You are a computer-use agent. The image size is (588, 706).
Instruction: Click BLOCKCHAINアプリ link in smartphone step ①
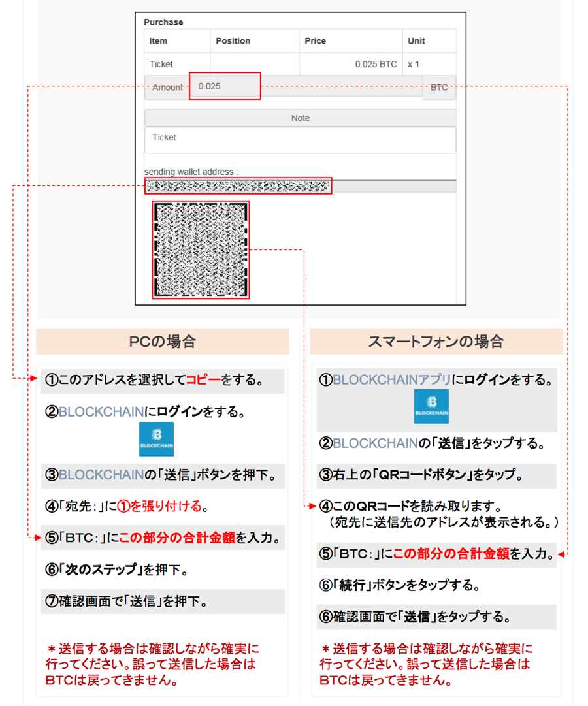[x=392, y=379]
